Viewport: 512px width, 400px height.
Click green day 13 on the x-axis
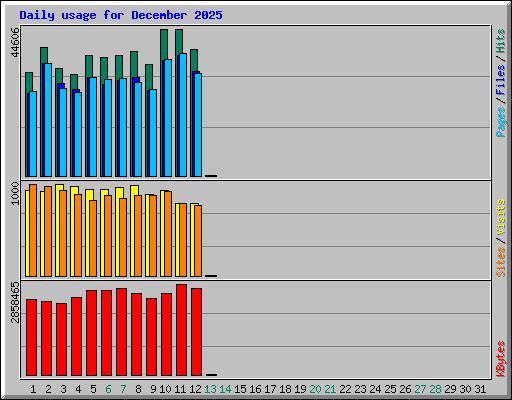pyautogui.click(x=210, y=389)
